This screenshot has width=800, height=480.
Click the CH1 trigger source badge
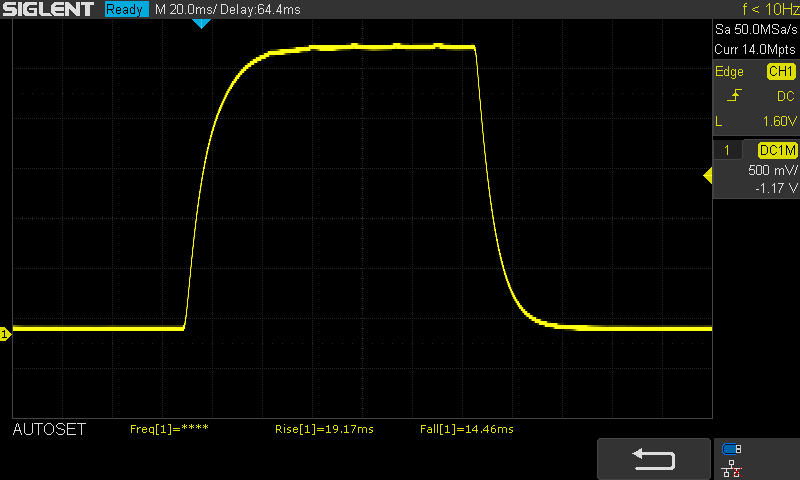tap(781, 71)
